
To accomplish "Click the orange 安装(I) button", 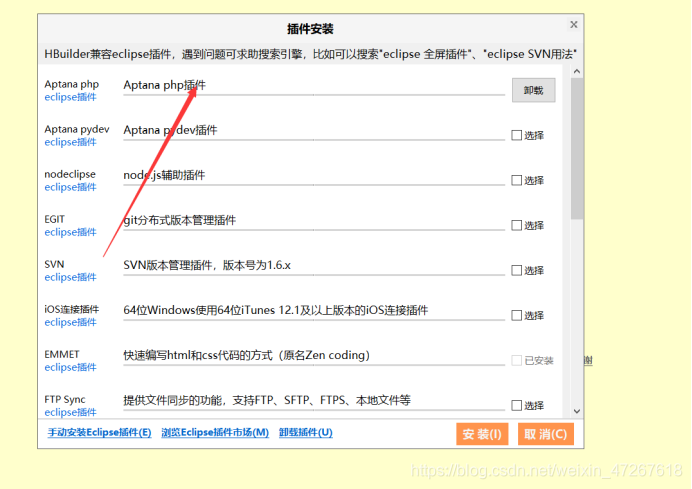I will click(482, 434).
